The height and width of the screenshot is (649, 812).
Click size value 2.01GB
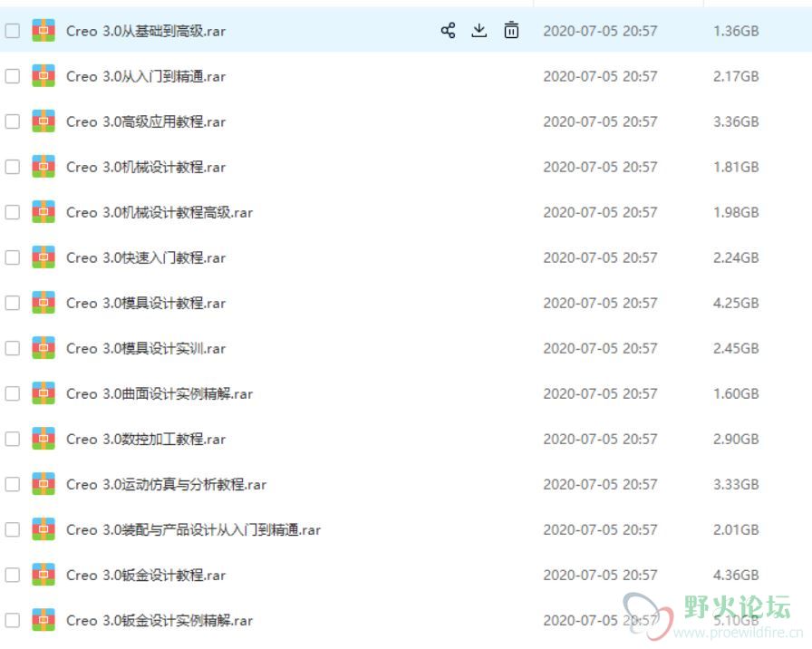pos(736,530)
